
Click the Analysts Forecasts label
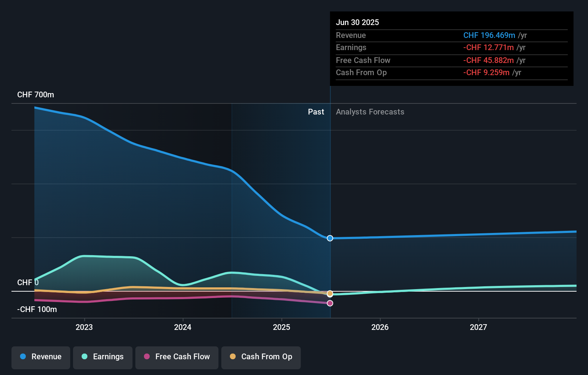370,112
